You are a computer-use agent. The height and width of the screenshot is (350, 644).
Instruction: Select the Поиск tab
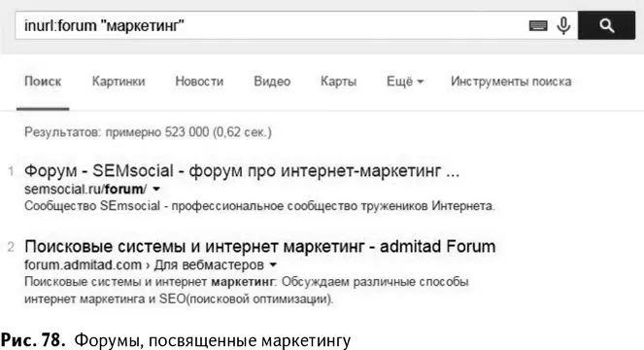click(x=43, y=82)
